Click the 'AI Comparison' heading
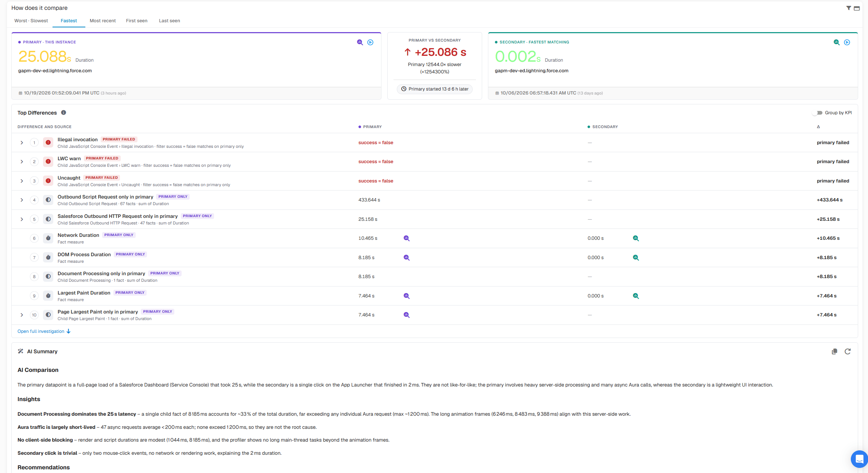The height and width of the screenshot is (473, 868). 38,370
